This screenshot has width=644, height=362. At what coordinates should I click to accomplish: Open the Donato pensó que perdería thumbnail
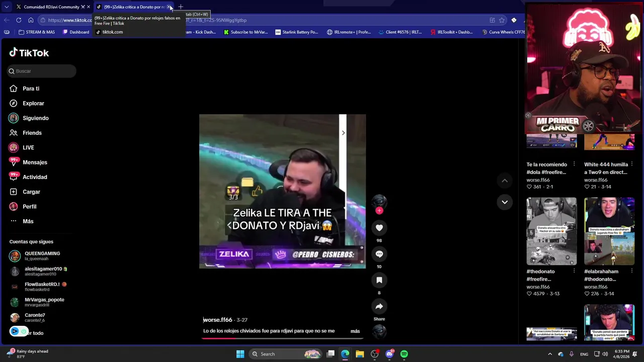pos(609,322)
